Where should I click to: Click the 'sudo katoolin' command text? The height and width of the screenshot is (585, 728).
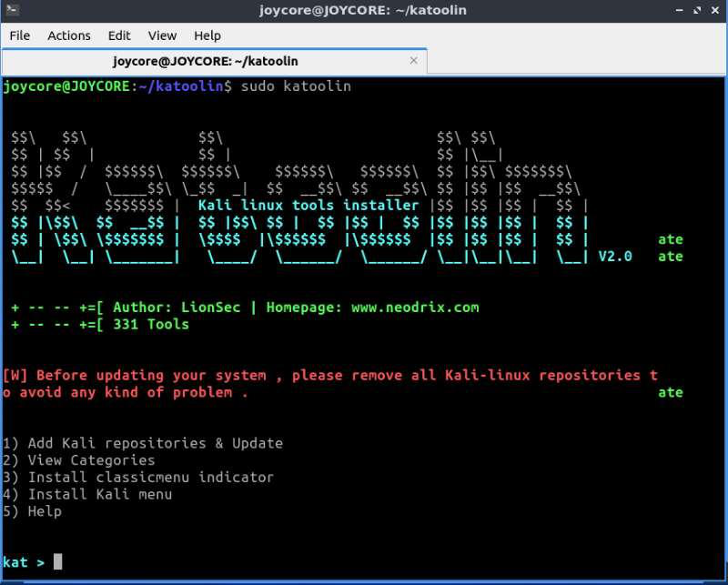point(296,86)
